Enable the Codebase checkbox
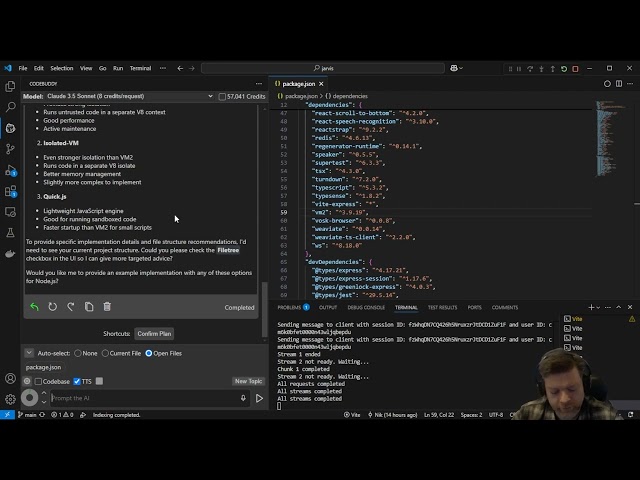Screen dimensions: 640x480 (x=38, y=381)
